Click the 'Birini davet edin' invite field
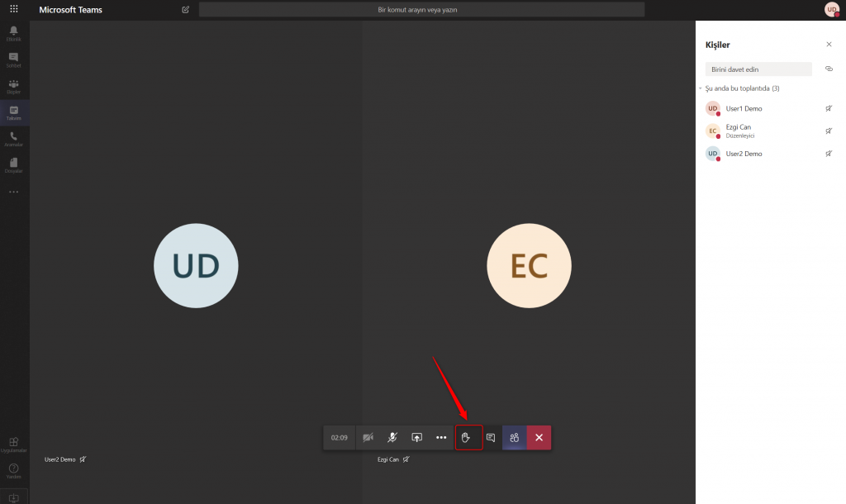This screenshot has width=846, height=504. point(758,69)
